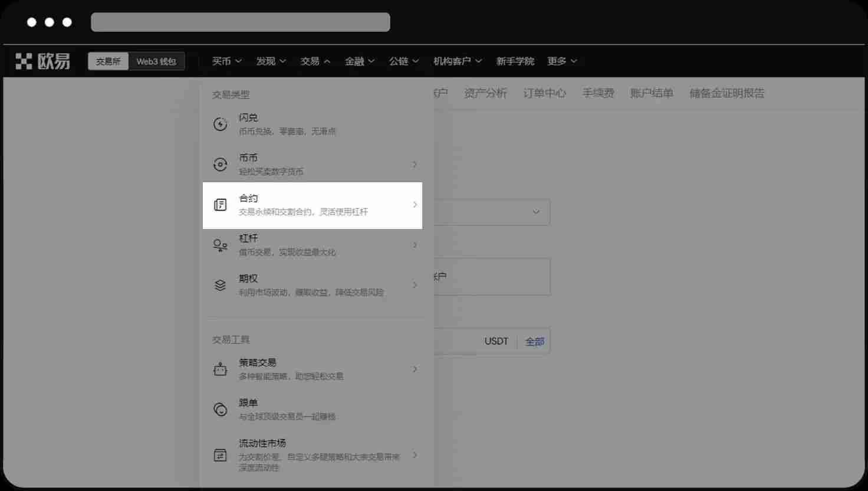This screenshot has width=868, height=491.
Task: Click the browser address bar
Action: [241, 22]
